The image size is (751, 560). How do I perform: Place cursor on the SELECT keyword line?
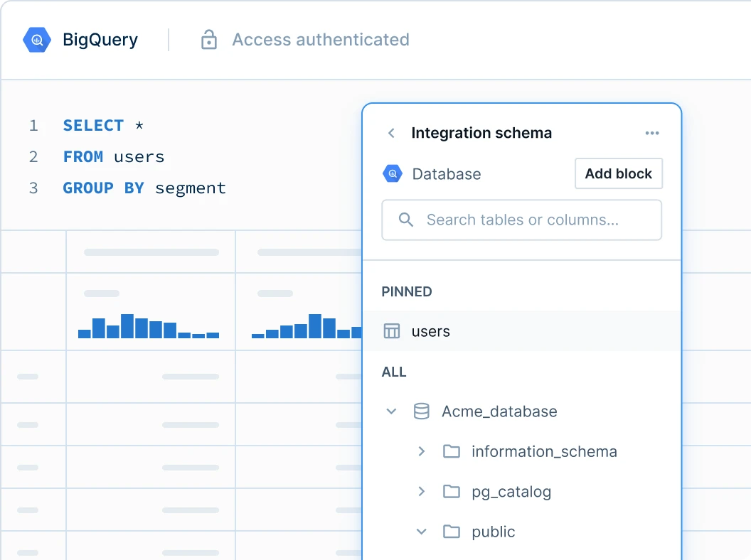[103, 125]
